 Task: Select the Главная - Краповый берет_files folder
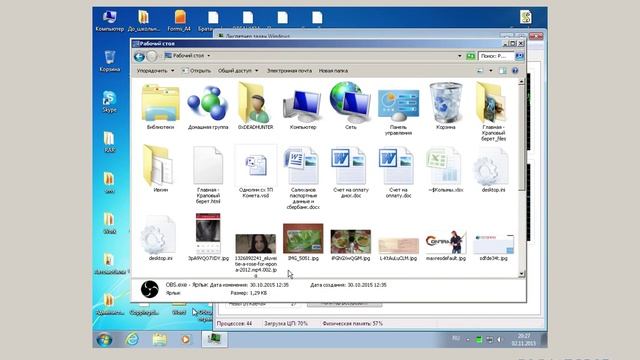click(x=493, y=111)
